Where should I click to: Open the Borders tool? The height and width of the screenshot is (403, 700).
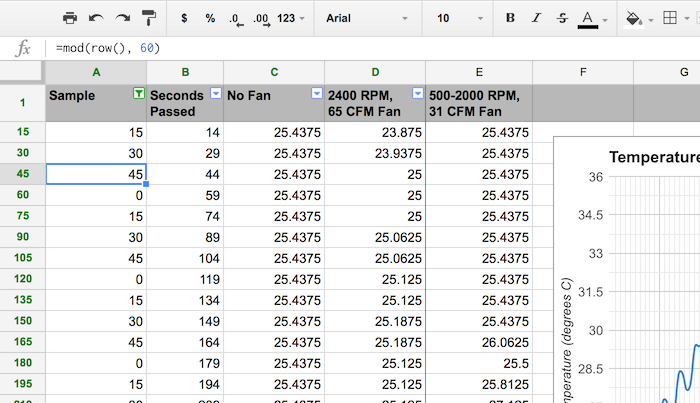point(670,18)
